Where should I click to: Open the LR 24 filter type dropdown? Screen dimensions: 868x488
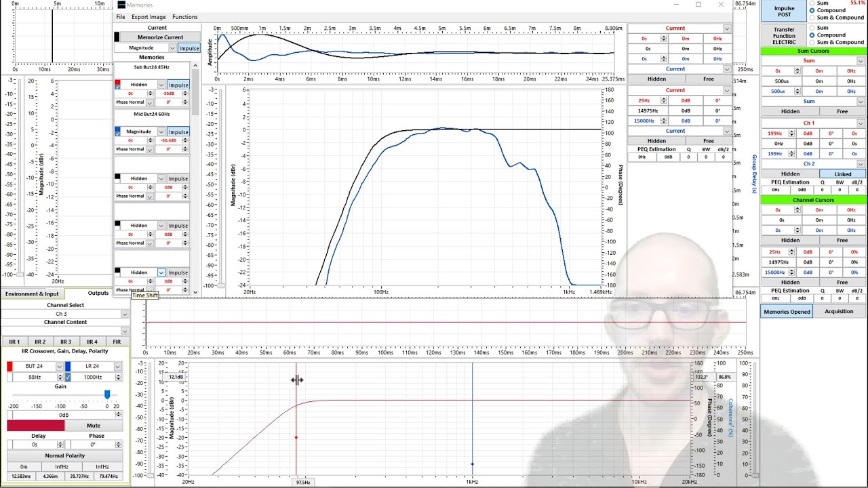(117, 367)
